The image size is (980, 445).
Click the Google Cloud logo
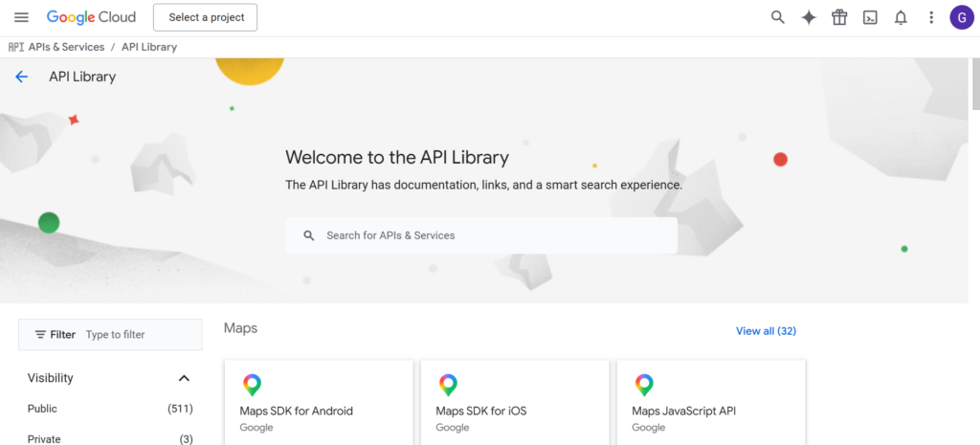91,17
